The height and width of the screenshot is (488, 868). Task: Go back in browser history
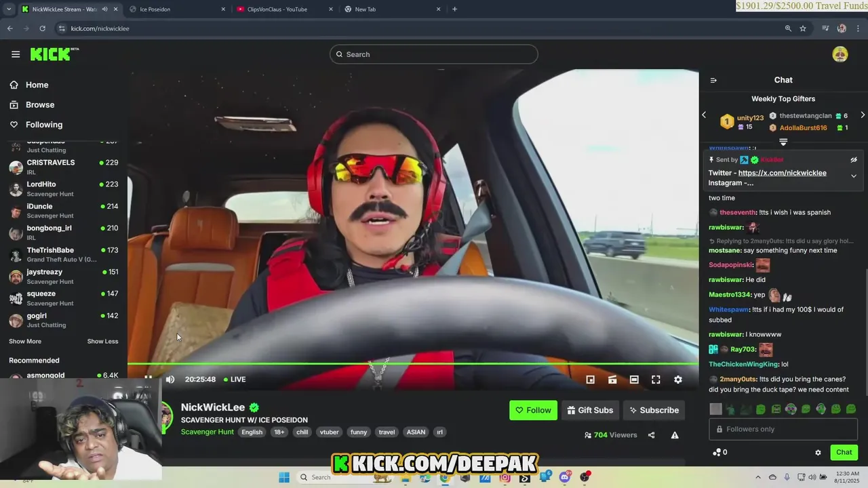[9, 28]
